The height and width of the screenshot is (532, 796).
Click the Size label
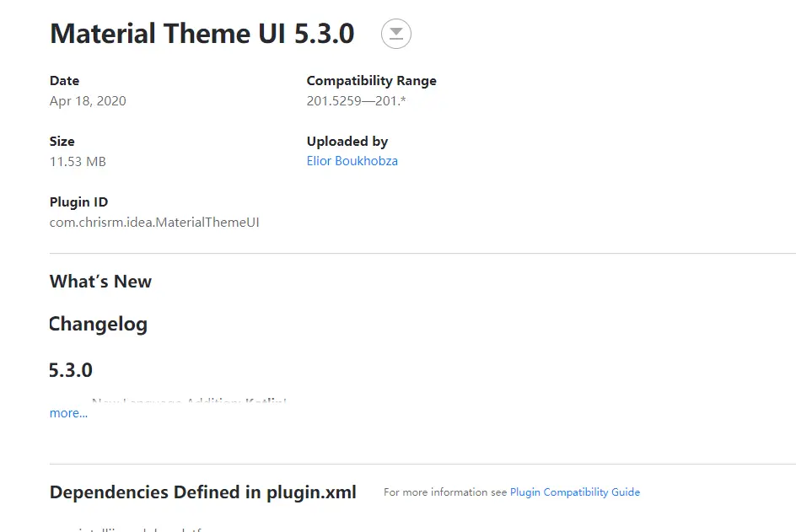62,141
